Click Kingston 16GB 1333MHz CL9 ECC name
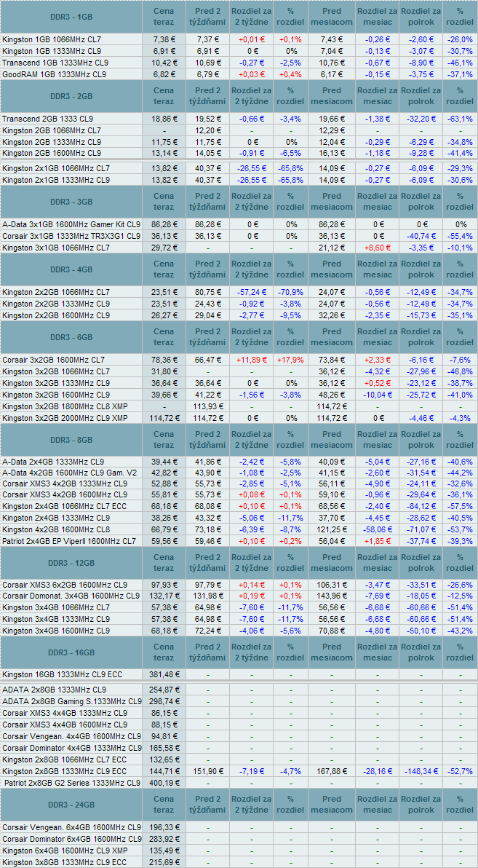Screen dimensions: 478x868 point(62,674)
